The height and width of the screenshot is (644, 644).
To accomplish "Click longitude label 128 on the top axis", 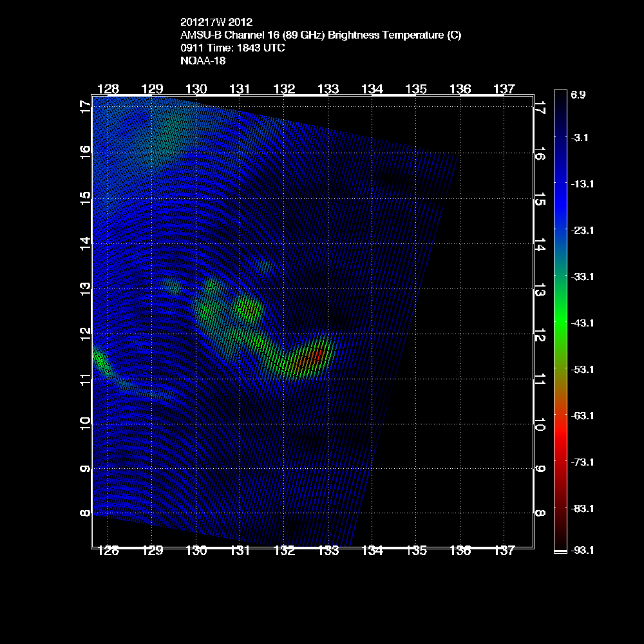I will pos(108,89).
